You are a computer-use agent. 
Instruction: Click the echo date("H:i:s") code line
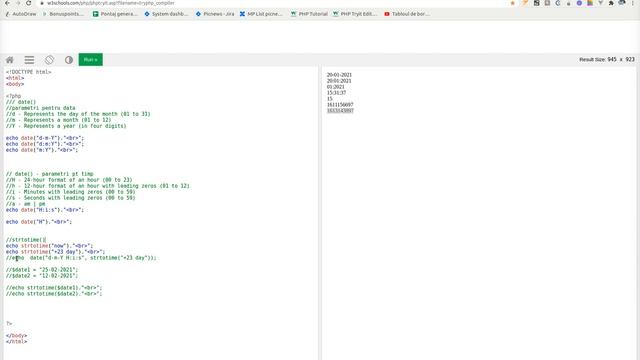coord(45,210)
